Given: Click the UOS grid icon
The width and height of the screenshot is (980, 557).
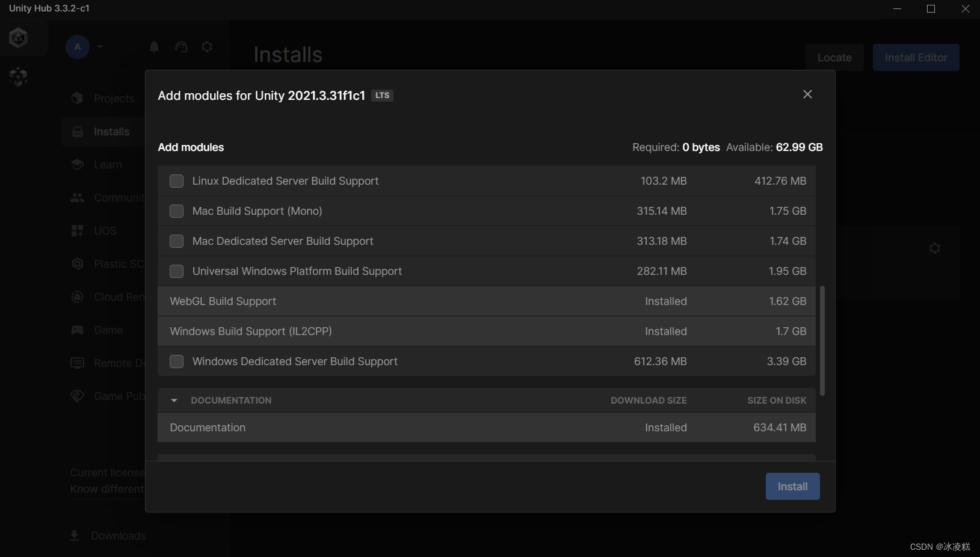Looking at the screenshot, I should (77, 231).
